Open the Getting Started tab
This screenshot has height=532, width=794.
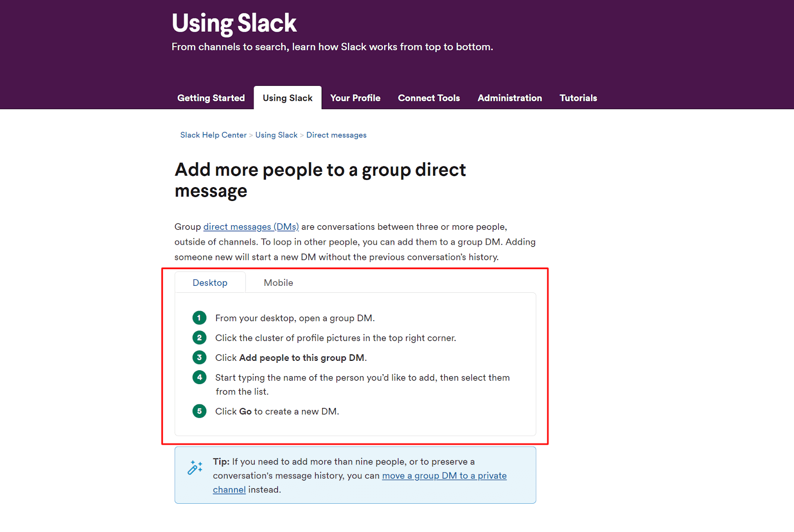211,98
